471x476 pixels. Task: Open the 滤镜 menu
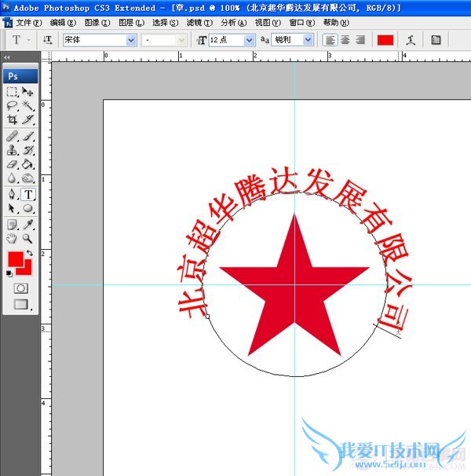pyautogui.click(x=199, y=23)
